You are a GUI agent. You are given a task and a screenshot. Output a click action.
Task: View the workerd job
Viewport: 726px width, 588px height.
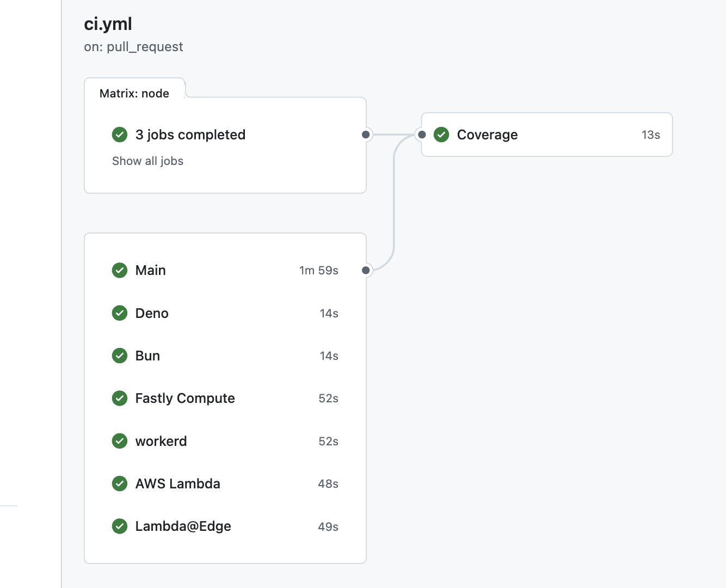(x=161, y=441)
